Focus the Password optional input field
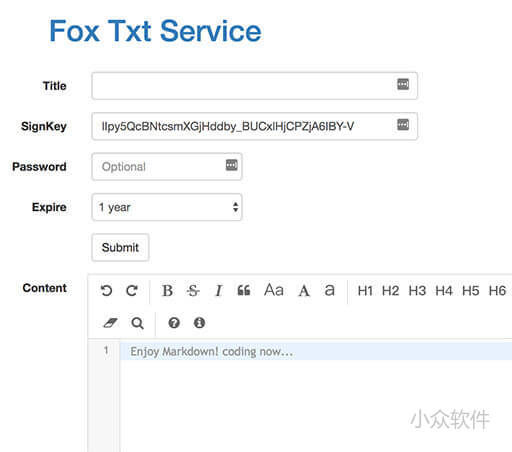Viewport: 512px width, 452px height. point(167,167)
